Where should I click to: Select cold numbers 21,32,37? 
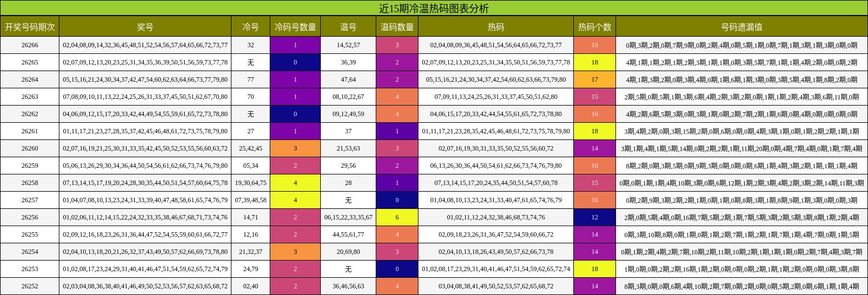[251, 252]
